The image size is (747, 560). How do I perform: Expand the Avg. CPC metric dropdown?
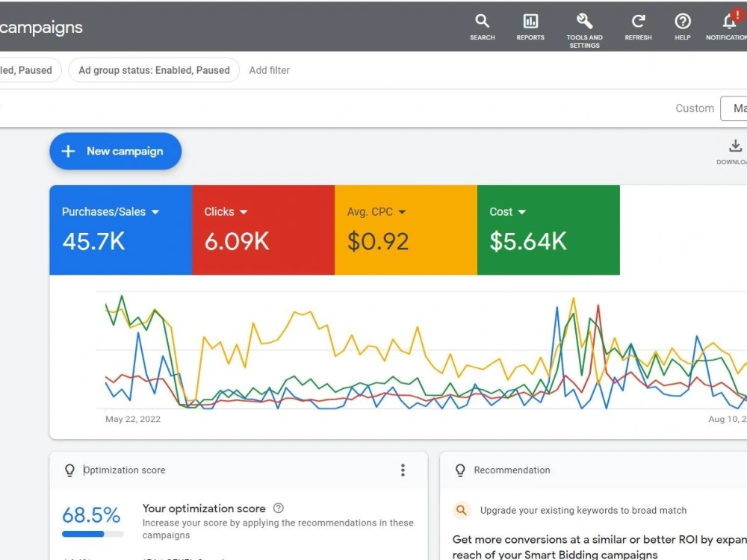pos(402,212)
